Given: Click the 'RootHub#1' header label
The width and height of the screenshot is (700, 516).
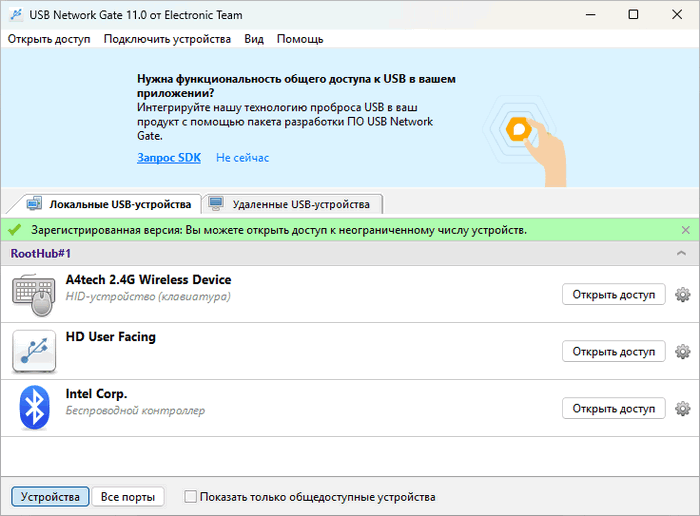Looking at the screenshot, I should (x=41, y=254).
